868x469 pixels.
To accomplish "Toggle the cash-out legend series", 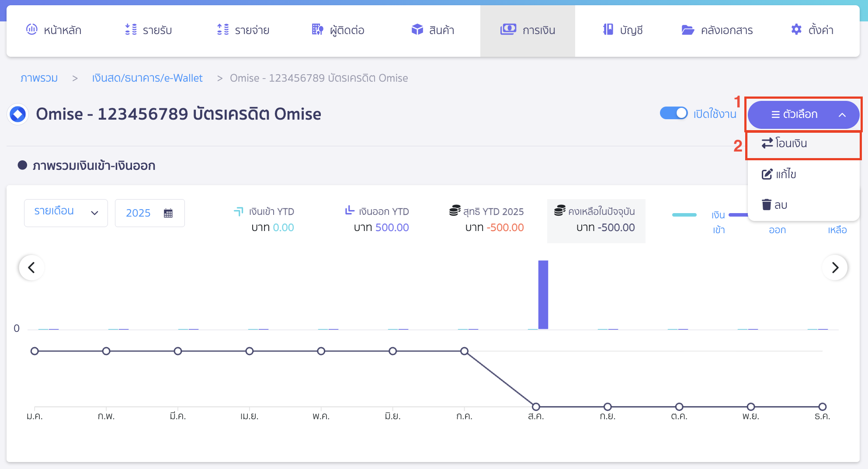I will click(739, 215).
